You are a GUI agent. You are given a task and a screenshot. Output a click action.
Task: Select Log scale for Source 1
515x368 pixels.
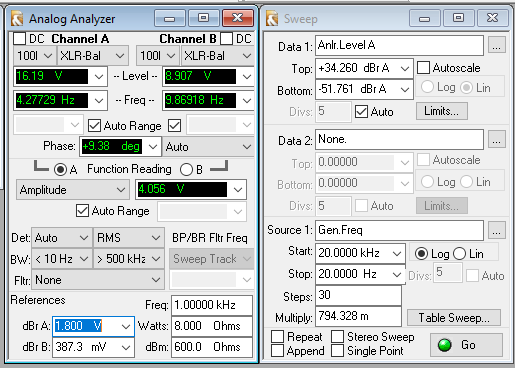(x=421, y=254)
